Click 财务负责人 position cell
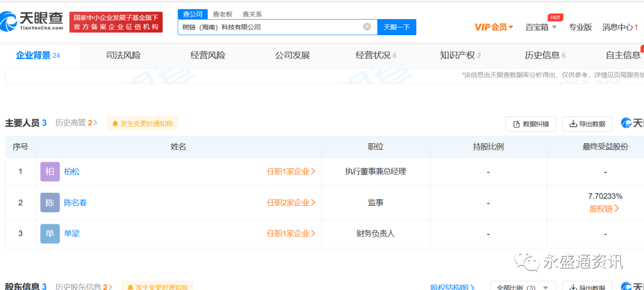644x290 pixels. [376, 234]
